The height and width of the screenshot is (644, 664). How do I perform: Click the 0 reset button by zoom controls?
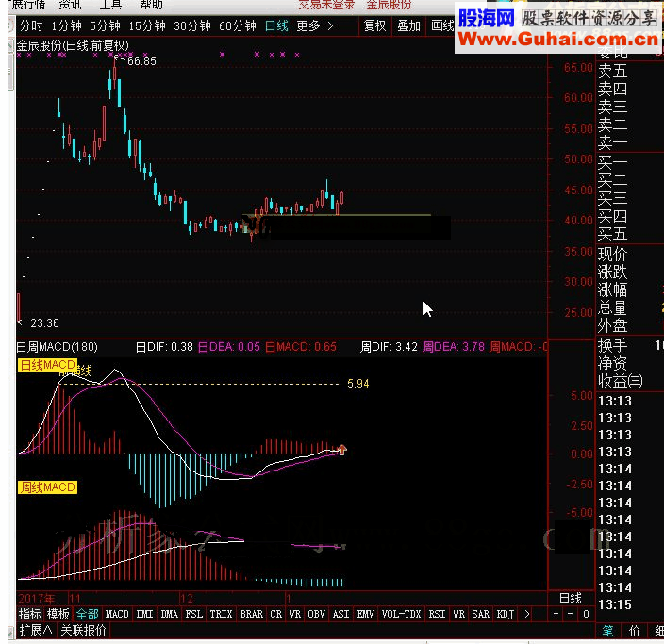coord(586,614)
